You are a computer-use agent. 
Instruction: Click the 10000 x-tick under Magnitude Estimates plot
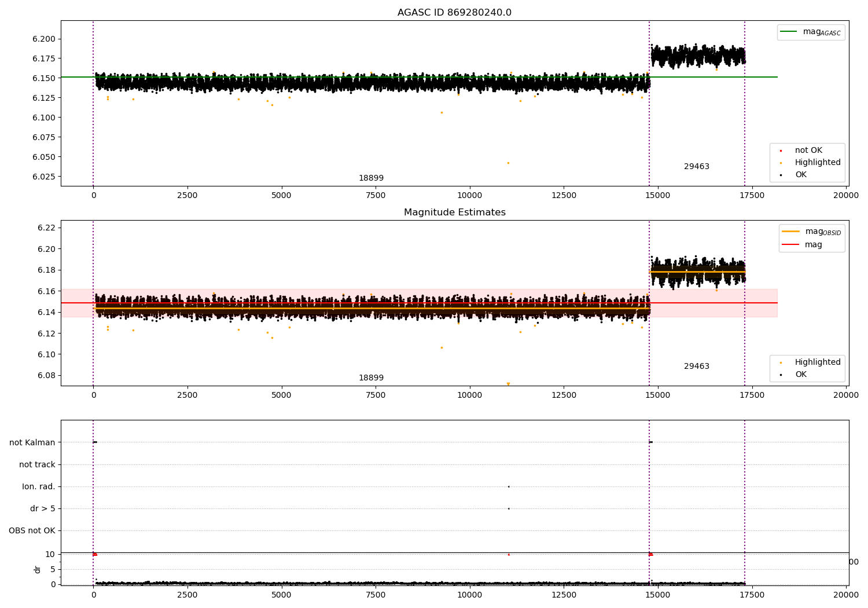[x=470, y=395]
